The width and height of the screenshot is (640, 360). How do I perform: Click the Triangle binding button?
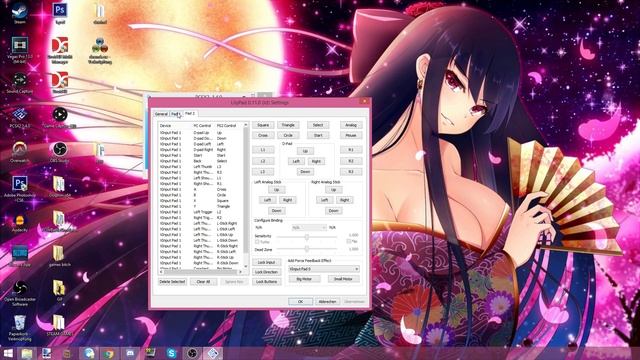(288, 125)
